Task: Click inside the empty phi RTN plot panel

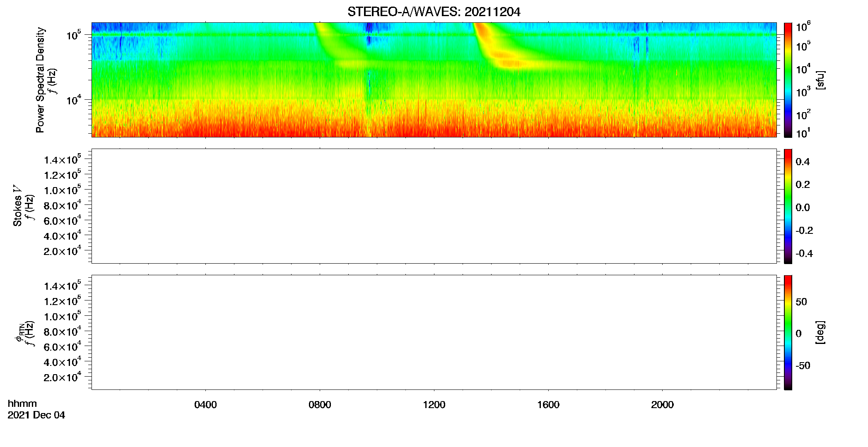Action: [x=434, y=332]
